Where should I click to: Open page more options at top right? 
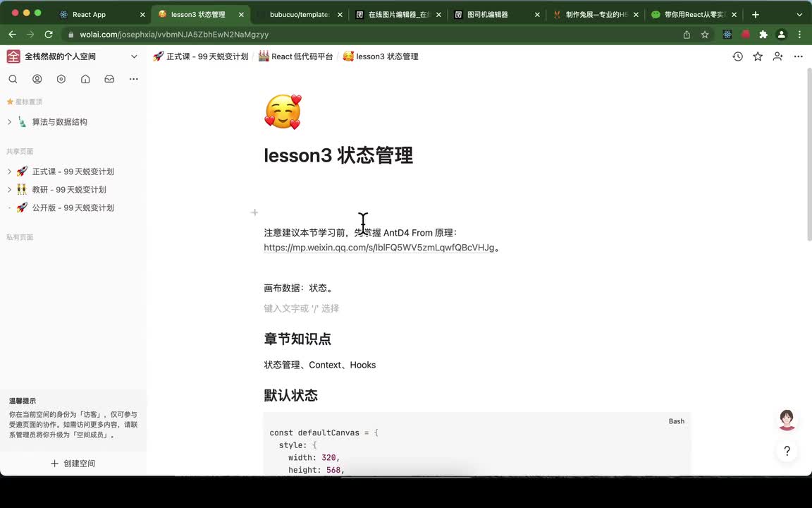pyautogui.click(x=798, y=56)
